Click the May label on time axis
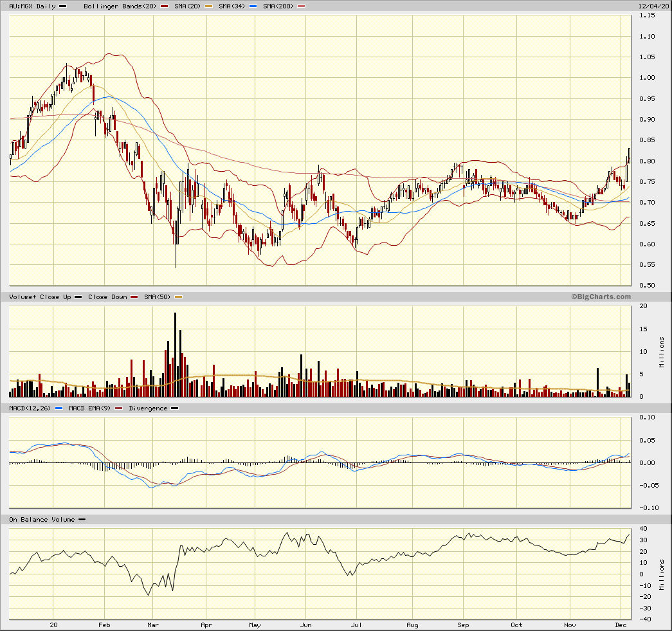 [255, 625]
